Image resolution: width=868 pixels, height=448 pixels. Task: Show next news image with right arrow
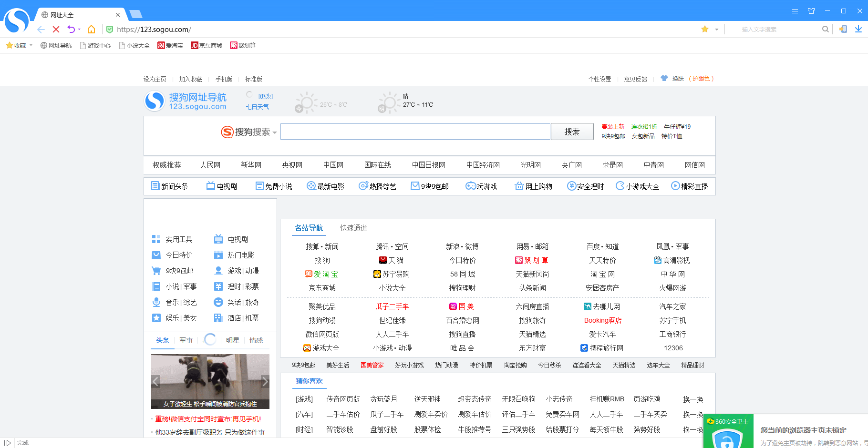[265, 381]
